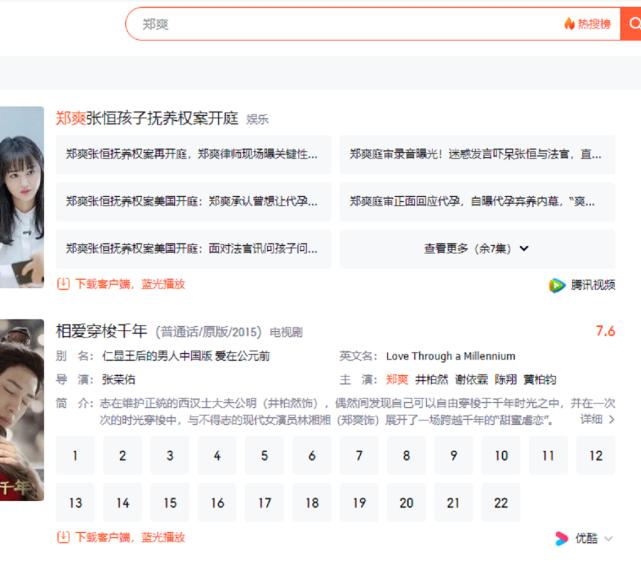Viewport: 641px width, 568px height.
Task: Click 下载客户端 link under the episode list
Action: [130, 537]
